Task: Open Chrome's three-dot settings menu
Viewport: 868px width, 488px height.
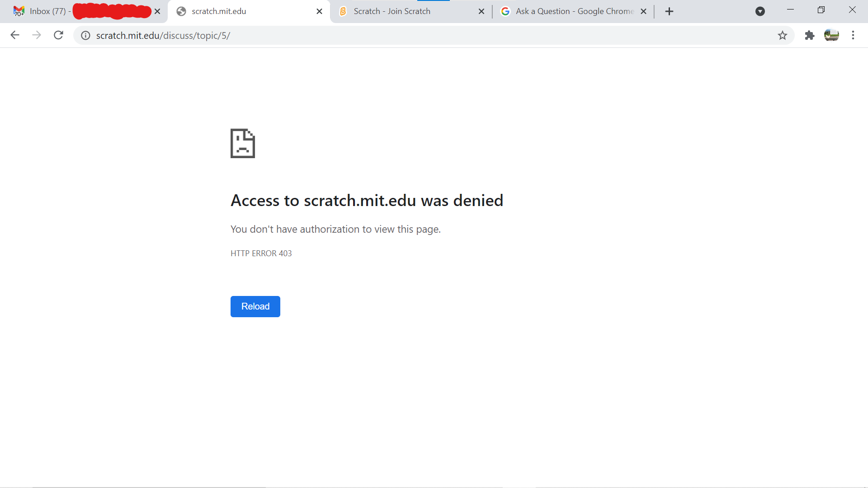Action: [854, 35]
